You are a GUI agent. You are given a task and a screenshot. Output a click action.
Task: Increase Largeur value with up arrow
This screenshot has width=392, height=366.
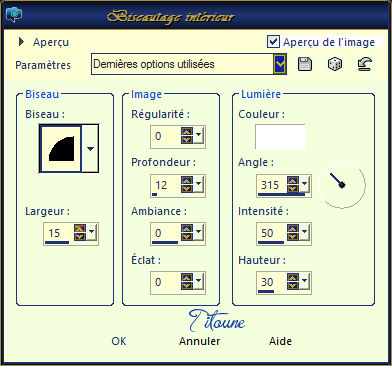pyautogui.click(x=80, y=228)
